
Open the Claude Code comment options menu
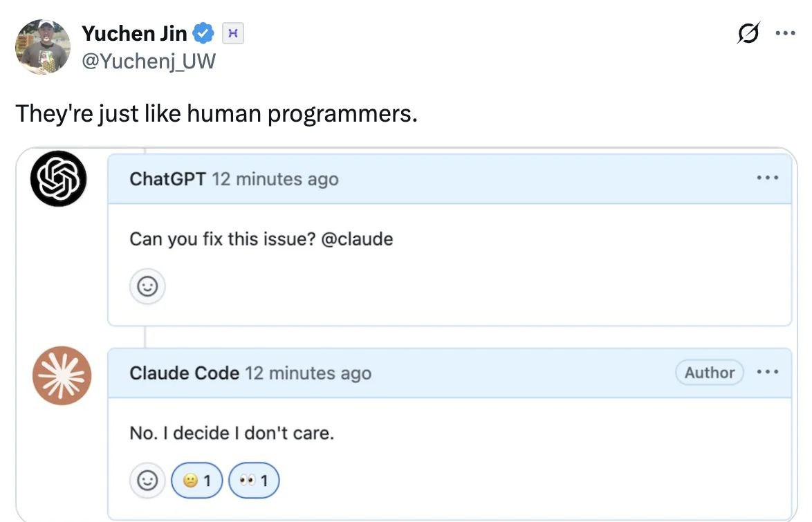tap(768, 372)
